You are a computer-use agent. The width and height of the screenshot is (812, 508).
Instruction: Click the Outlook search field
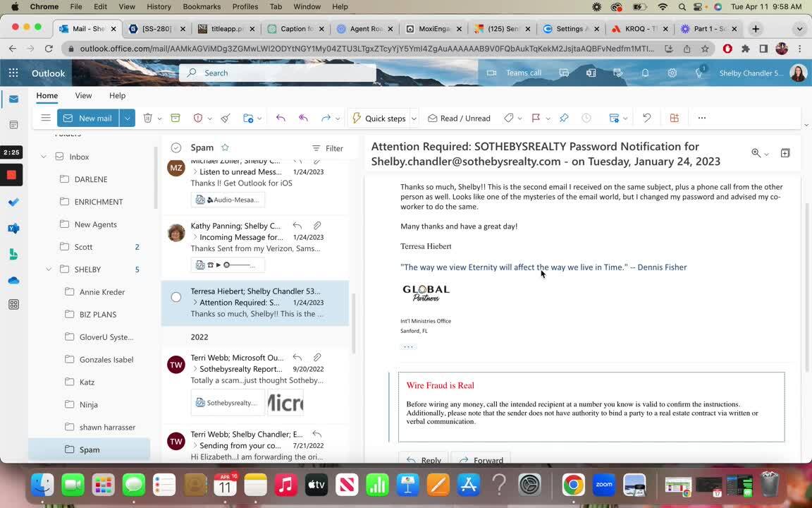[x=282, y=73]
